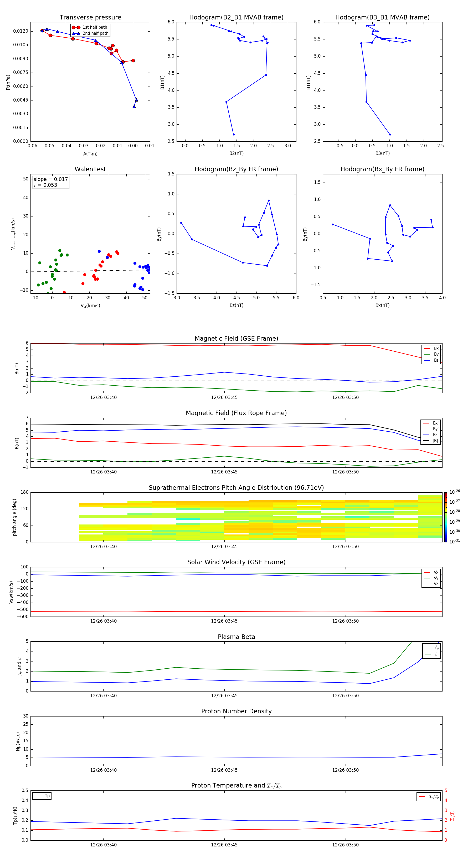Select Bz' in the Flux Rope legend
This screenshot has height=868, width=473.
[431, 435]
